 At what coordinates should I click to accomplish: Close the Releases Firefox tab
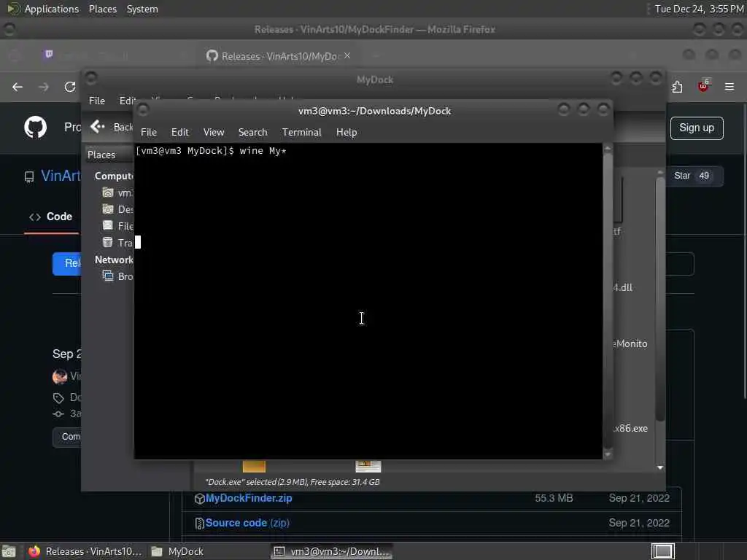click(347, 55)
